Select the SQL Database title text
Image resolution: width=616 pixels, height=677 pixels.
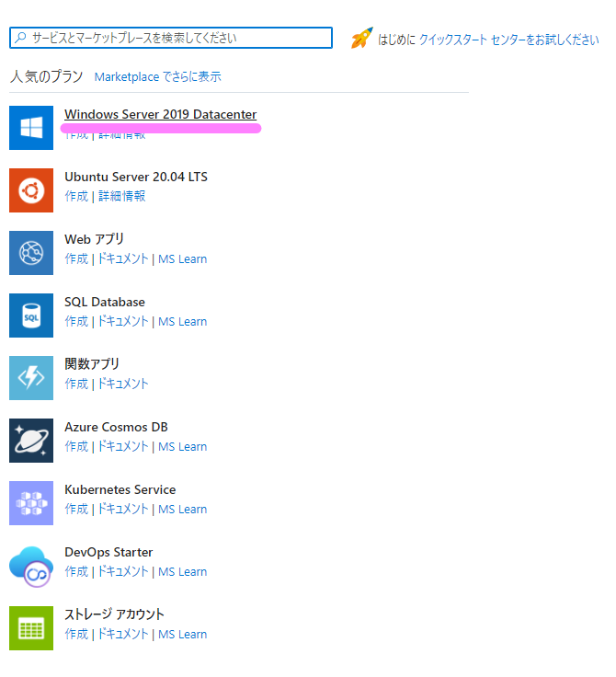pyautogui.click(x=105, y=302)
